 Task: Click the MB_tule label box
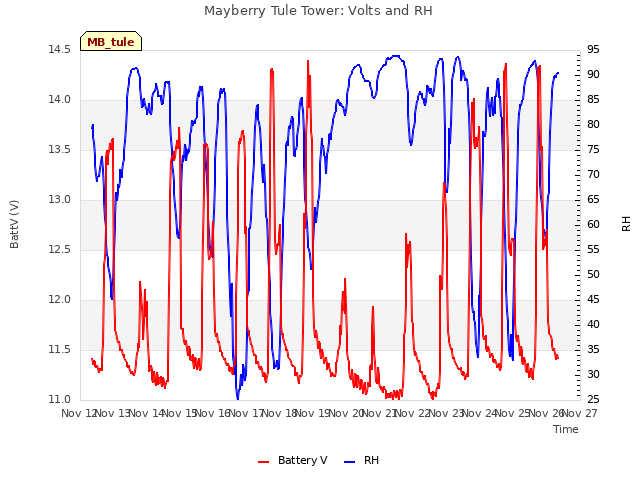pos(111,41)
